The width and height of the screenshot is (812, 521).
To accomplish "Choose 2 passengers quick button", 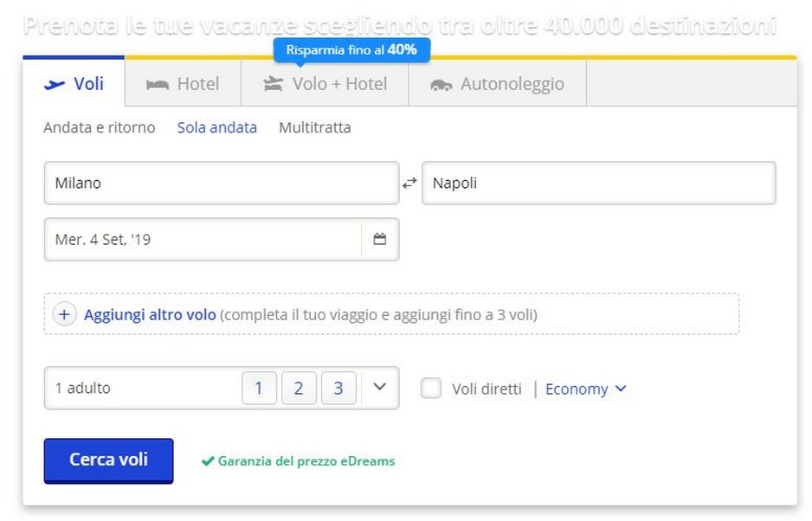I will (x=299, y=388).
